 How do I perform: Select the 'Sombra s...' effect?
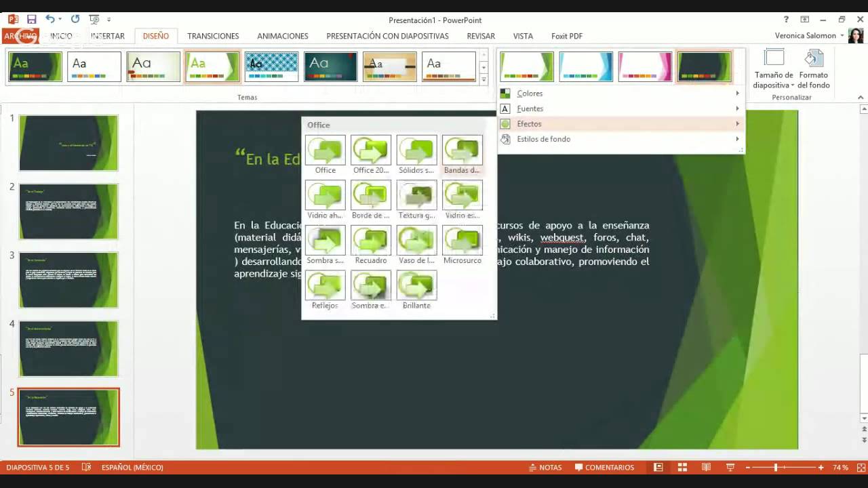(x=325, y=245)
